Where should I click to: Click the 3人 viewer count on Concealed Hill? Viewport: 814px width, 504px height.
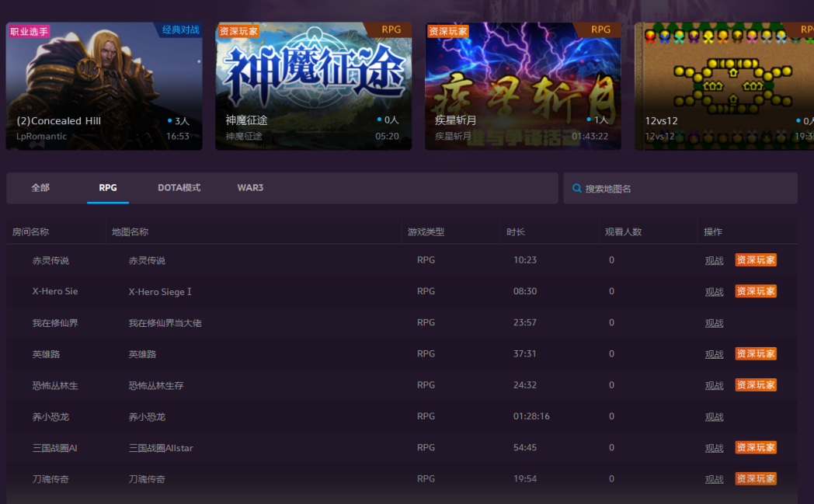point(179,121)
